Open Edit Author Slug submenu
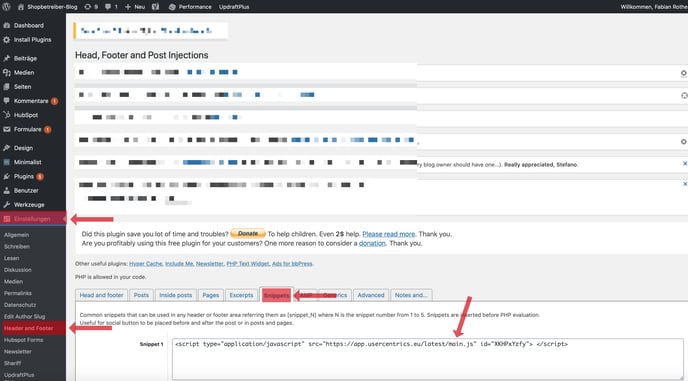This screenshot has width=688, height=381. coord(25,316)
